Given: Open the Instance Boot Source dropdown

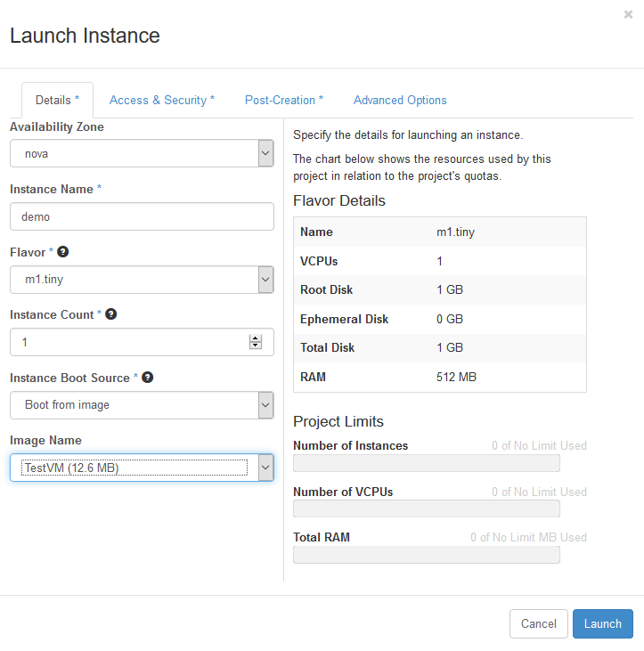Looking at the screenshot, I should [x=142, y=404].
